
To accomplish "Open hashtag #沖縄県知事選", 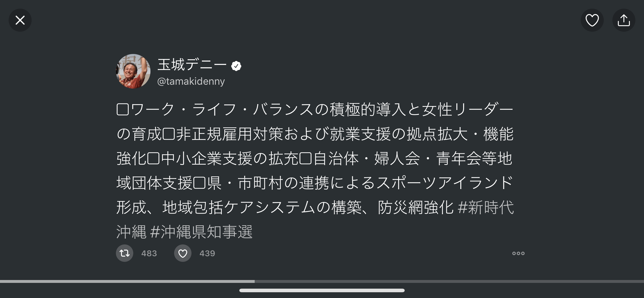I will point(201,232).
